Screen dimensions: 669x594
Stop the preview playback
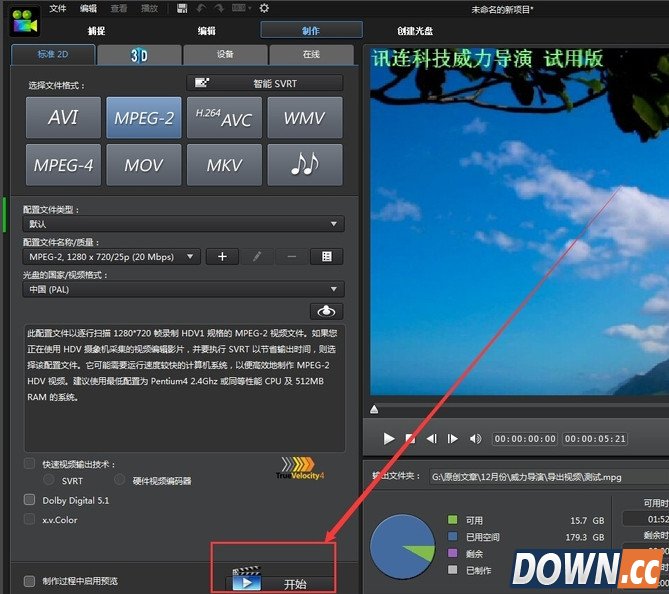[x=410, y=438]
